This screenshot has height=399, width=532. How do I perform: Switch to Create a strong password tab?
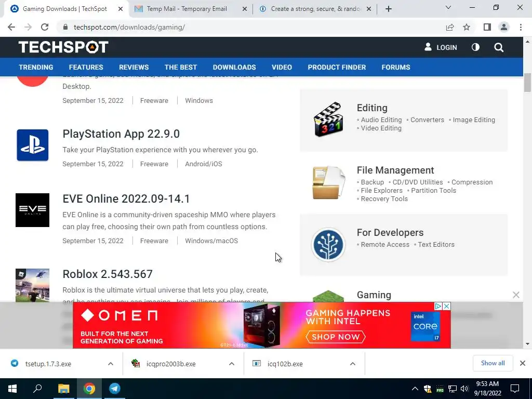[315, 9]
